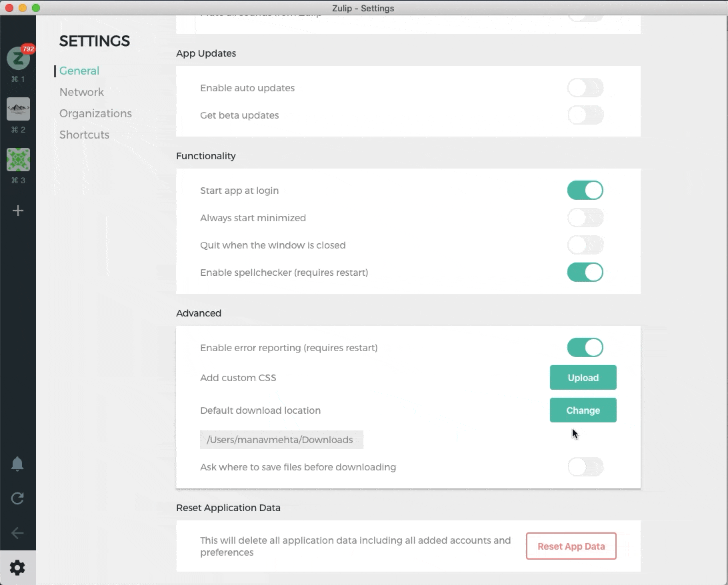Click the Reset App Data button
The width and height of the screenshot is (728, 585).
tap(571, 546)
